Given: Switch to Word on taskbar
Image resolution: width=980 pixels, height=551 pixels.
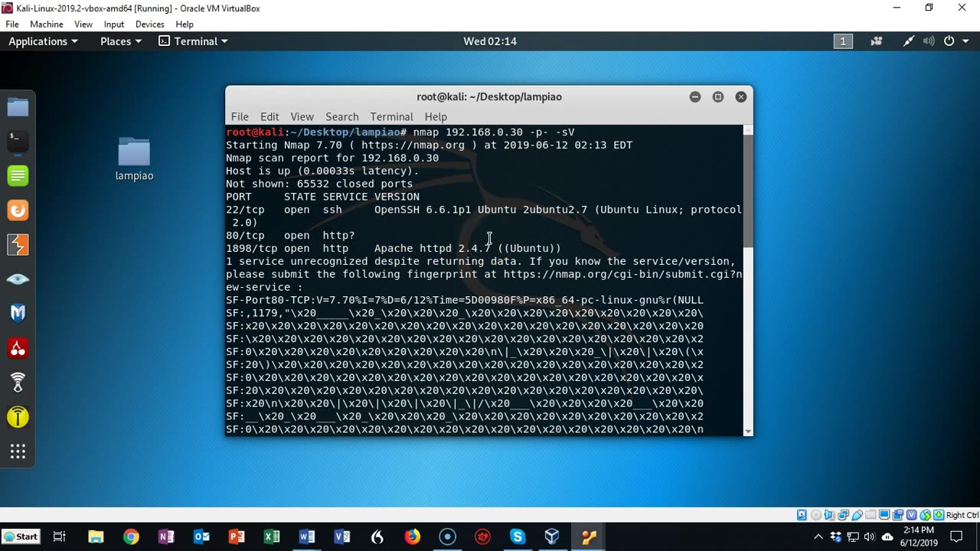Looking at the screenshot, I should pyautogui.click(x=307, y=537).
